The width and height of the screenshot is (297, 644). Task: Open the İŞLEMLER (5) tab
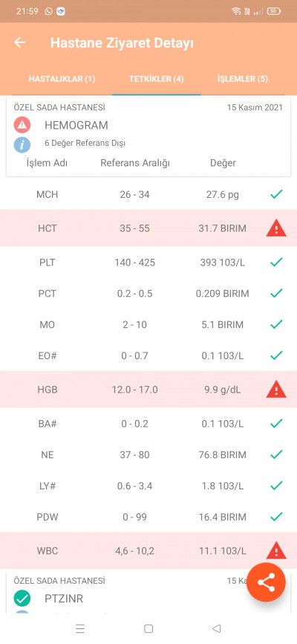point(243,79)
